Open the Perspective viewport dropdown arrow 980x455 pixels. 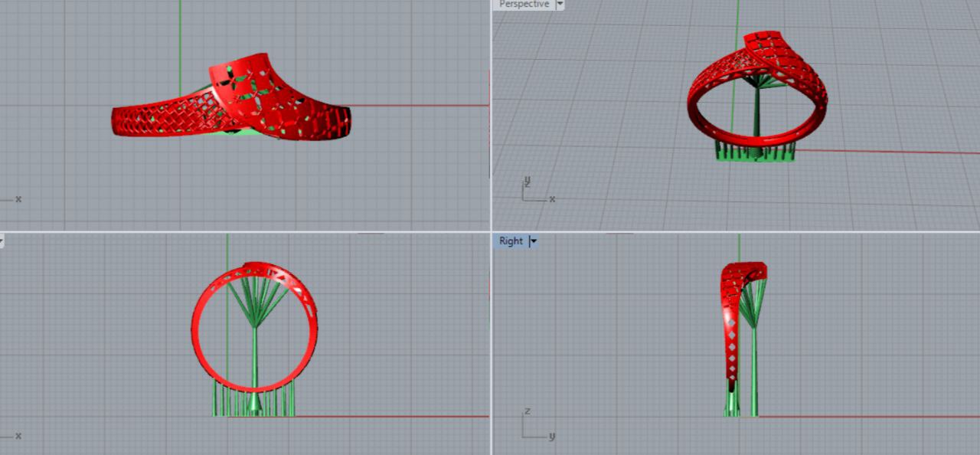coord(560,5)
